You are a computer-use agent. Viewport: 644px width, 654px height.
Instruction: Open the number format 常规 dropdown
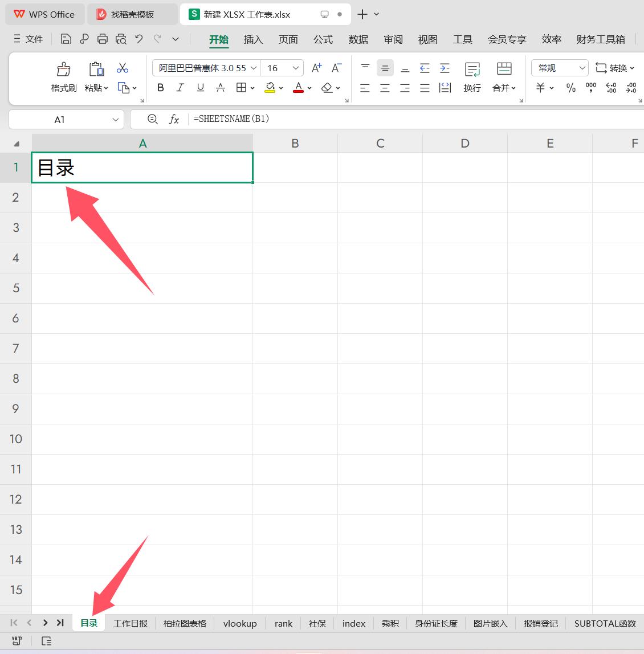582,68
